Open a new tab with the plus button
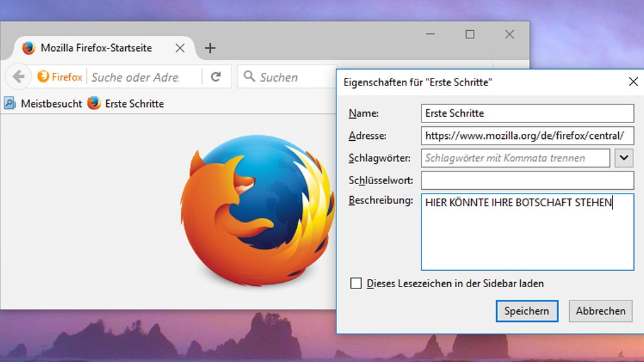This screenshot has height=362, width=644. click(210, 47)
